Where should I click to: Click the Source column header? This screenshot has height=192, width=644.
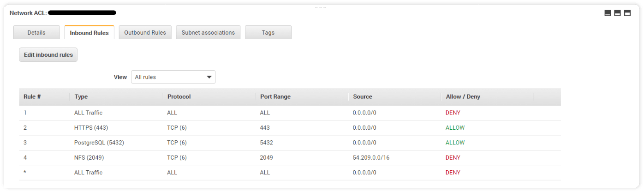tap(363, 97)
